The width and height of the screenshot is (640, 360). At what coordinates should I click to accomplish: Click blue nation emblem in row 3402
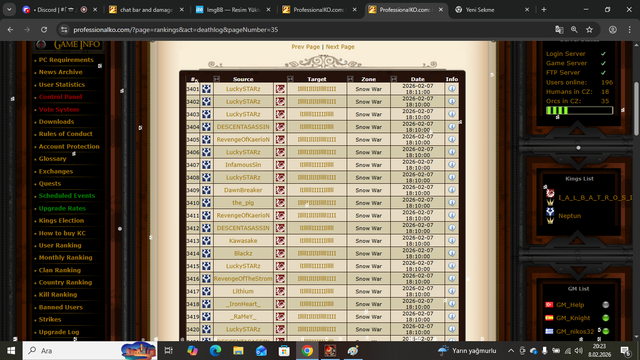(x=207, y=101)
